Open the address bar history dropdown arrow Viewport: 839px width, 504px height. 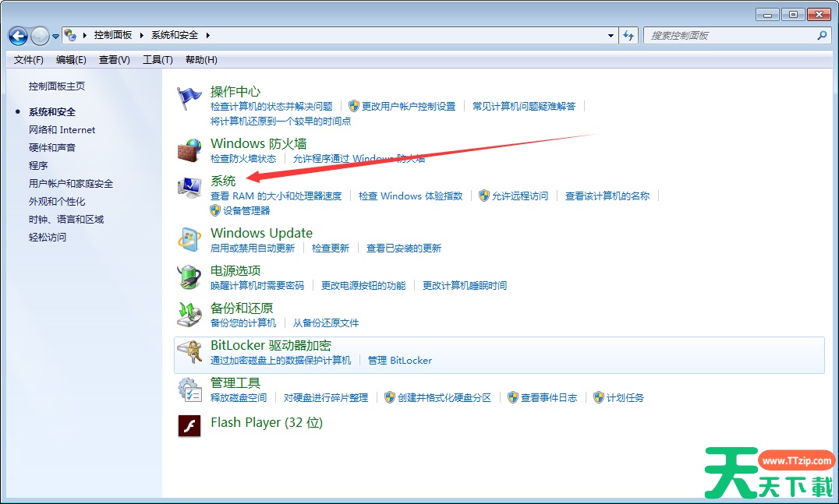pos(611,36)
